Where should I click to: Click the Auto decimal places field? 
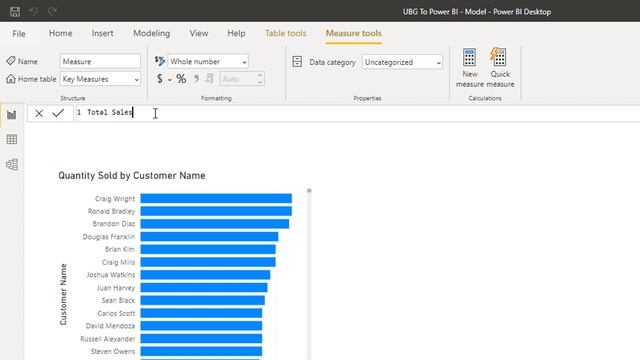[x=238, y=79]
